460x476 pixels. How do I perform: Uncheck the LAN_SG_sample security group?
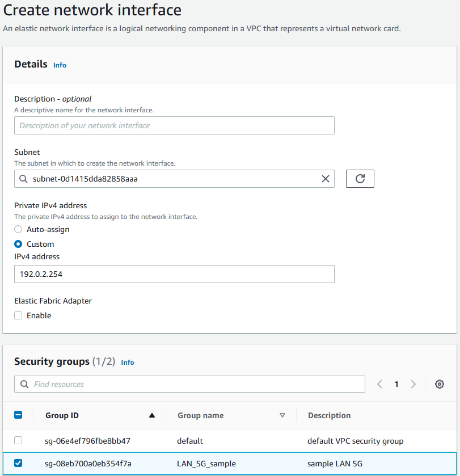[x=18, y=464]
